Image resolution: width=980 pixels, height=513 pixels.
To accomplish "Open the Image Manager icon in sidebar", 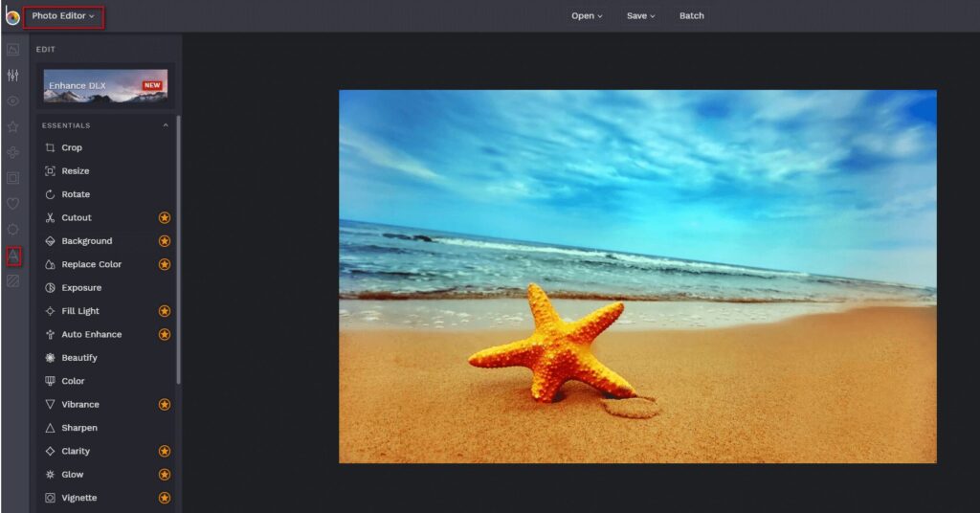I will (x=12, y=49).
